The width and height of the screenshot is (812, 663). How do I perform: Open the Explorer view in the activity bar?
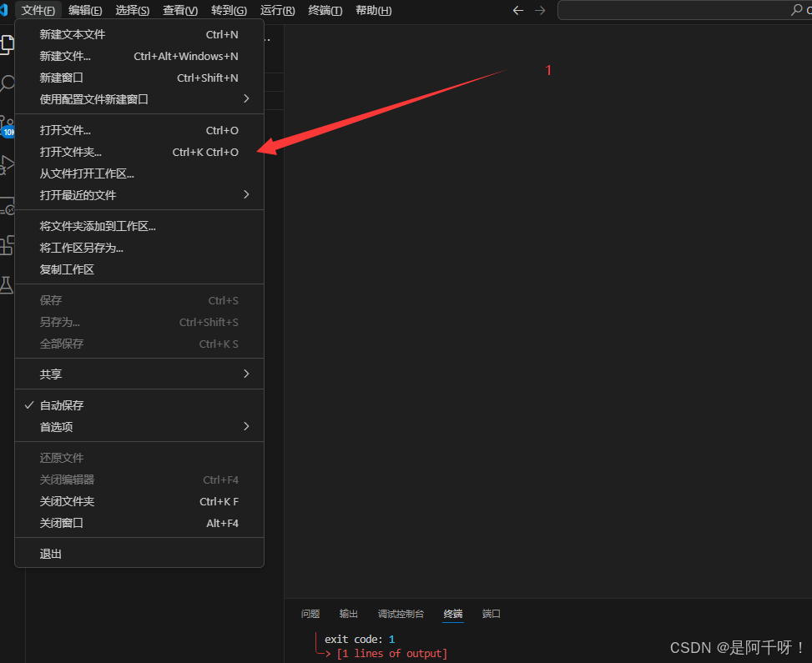point(7,43)
